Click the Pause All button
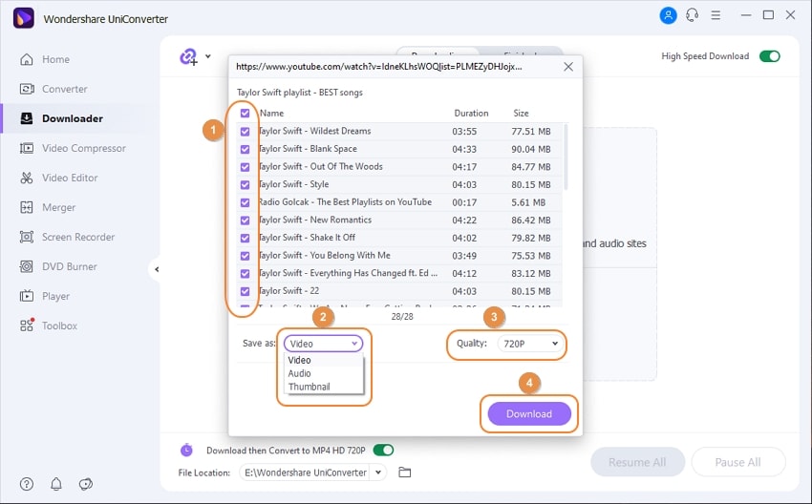 pos(737,462)
